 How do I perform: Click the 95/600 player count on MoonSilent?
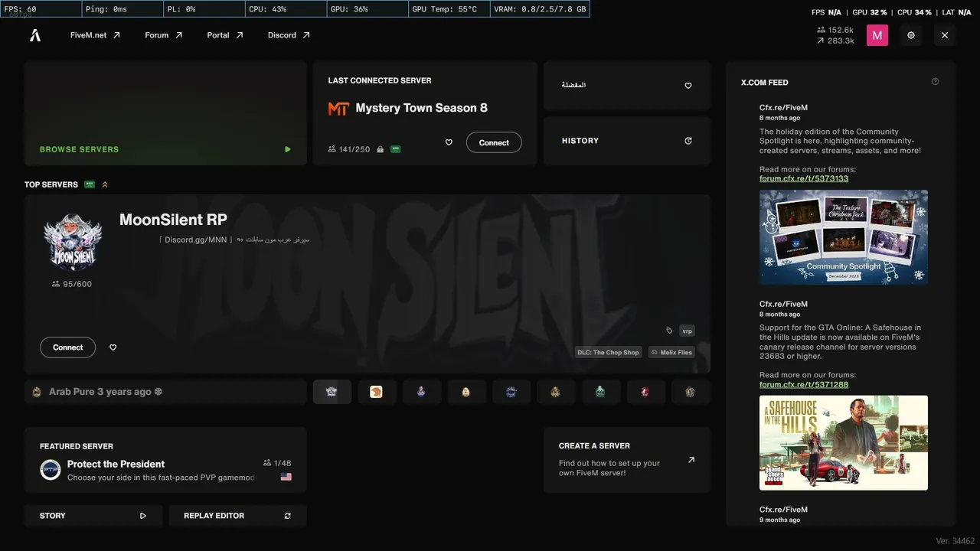pyautogui.click(x=72, y=284)
